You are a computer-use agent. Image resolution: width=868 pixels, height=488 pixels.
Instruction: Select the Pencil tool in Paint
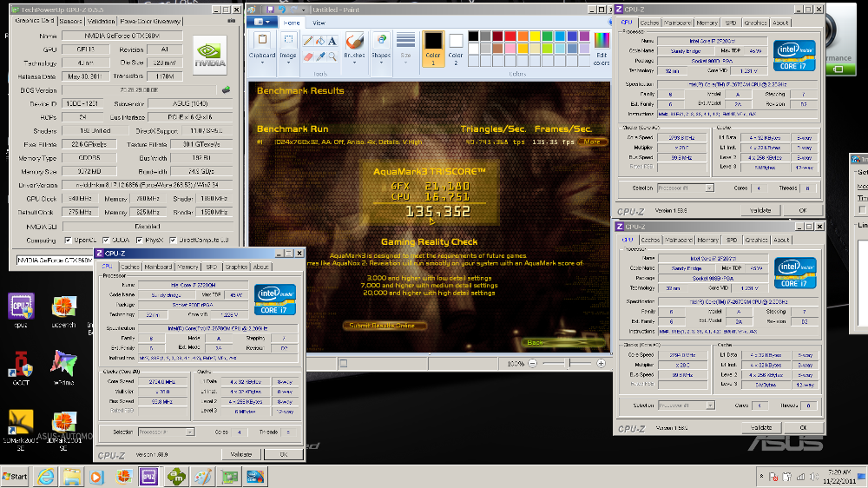click(x=308, y=41)
